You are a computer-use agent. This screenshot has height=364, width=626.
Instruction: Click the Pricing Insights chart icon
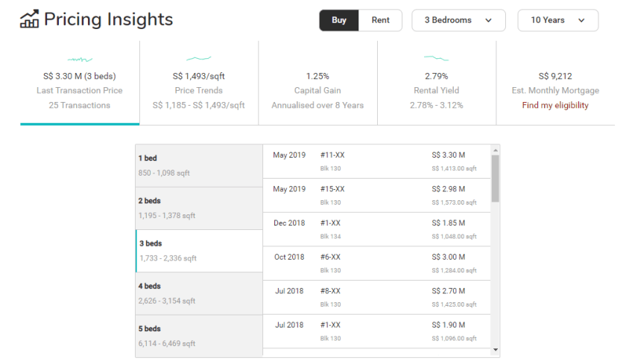click(x=29, y=19)
